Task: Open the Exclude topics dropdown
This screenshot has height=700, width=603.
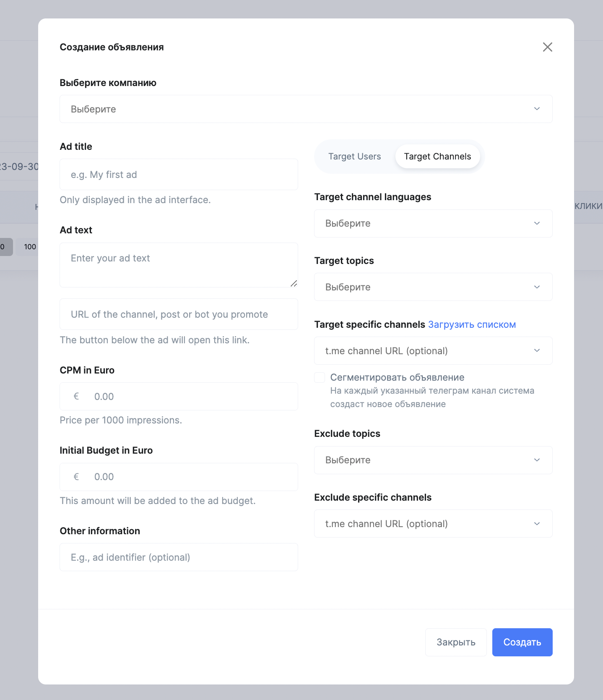Action: tap(433, 460)
